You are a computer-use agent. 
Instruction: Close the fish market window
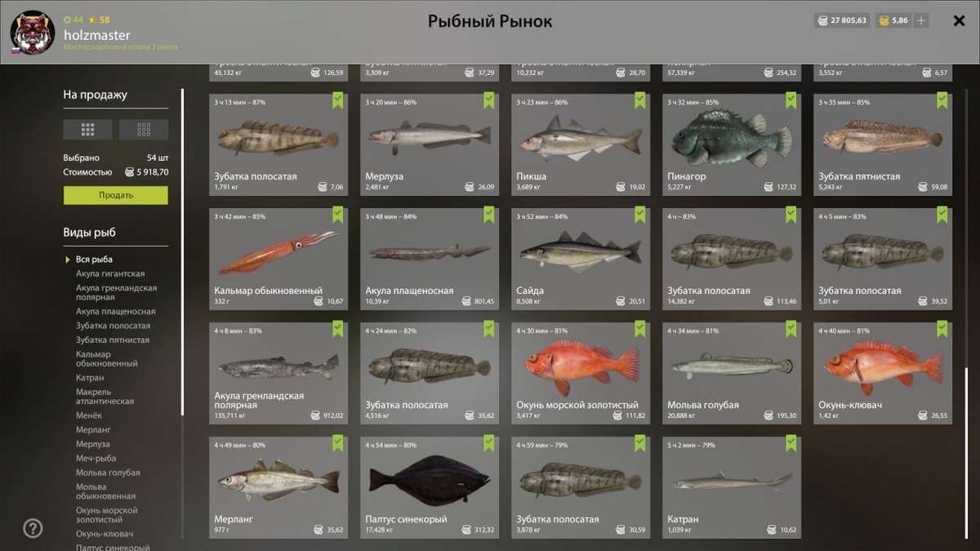960,20
